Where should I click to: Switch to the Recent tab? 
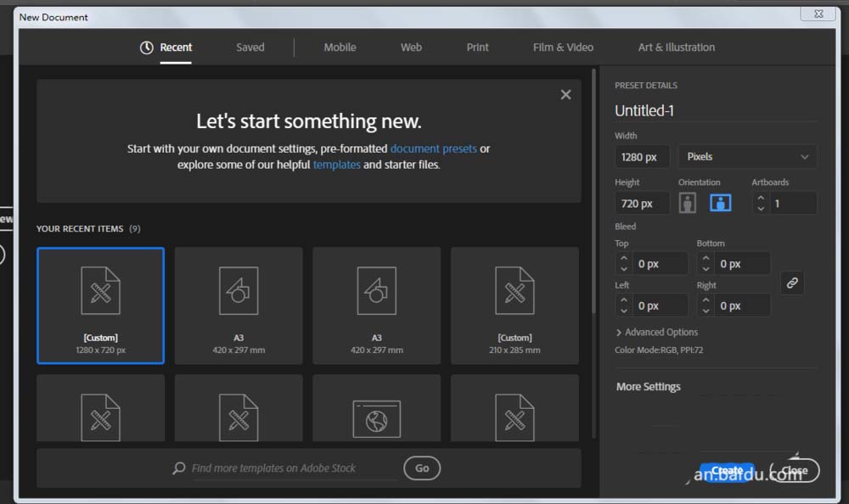pyautogui.click(x=176, y=48)
